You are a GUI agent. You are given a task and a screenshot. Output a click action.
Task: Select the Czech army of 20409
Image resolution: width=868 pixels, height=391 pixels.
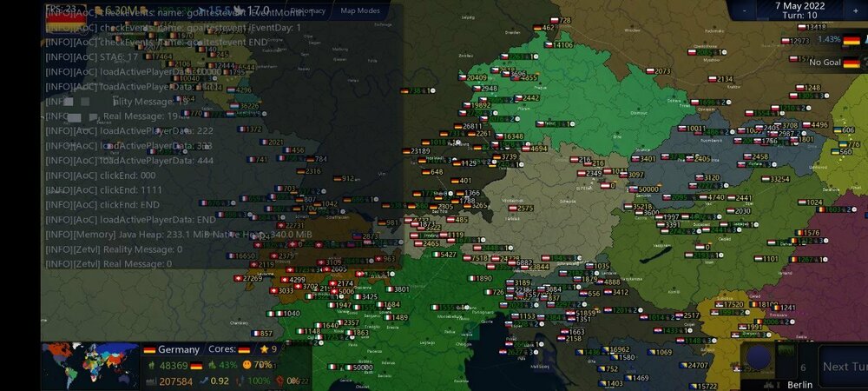pyautogui.click(x=472, y=78)
